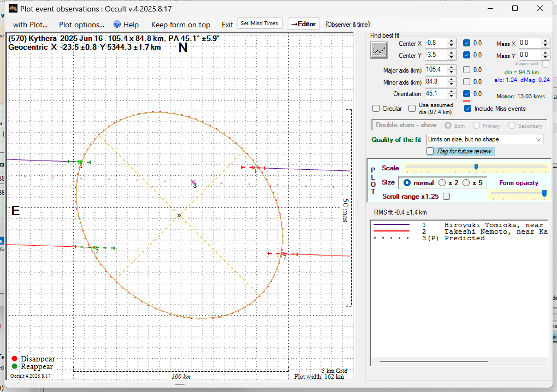Uncheck Include Miss events
The height and width of the screenshot is (392, 557).
click(x=467, y=109)
